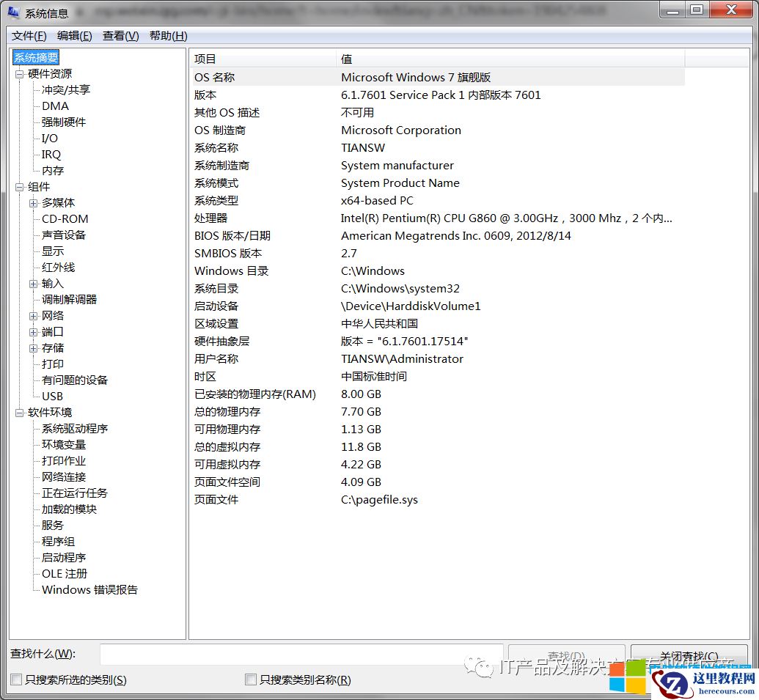Open the 查看(V) menu
The width and height of the screenshot is (759, 700).
(120, 36)
